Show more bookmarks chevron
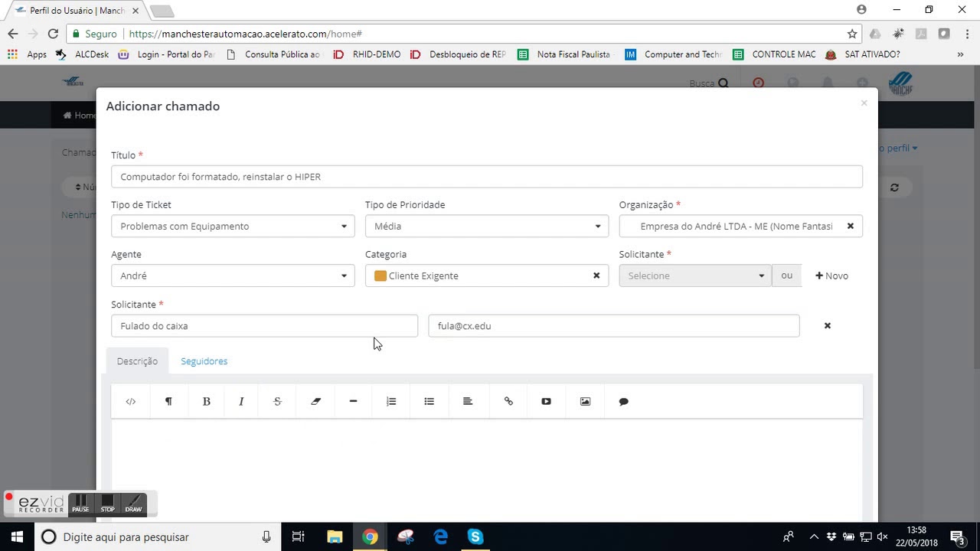The height and width of the screenshot is (551, 980). coord(960,54)
